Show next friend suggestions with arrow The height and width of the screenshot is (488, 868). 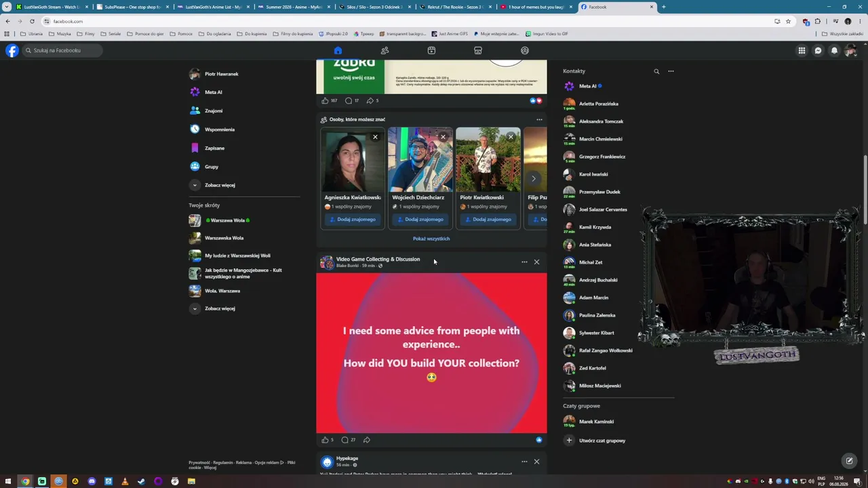point(534,179)
